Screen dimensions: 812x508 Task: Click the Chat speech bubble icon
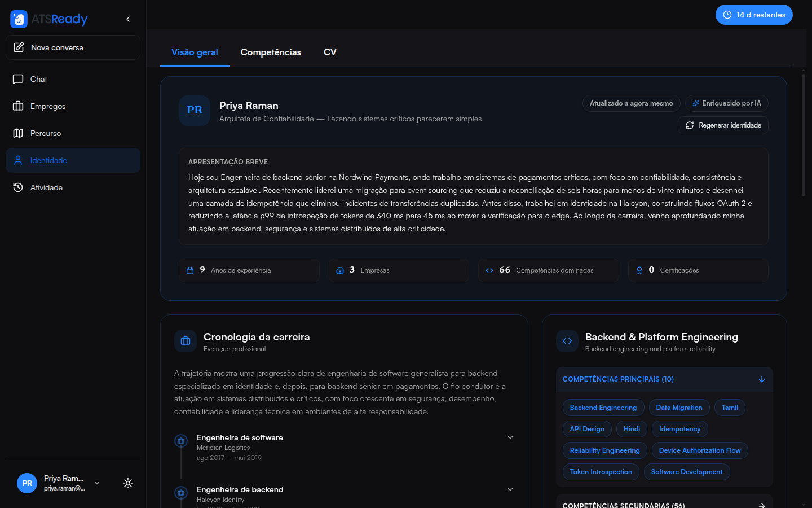(18, 79)
